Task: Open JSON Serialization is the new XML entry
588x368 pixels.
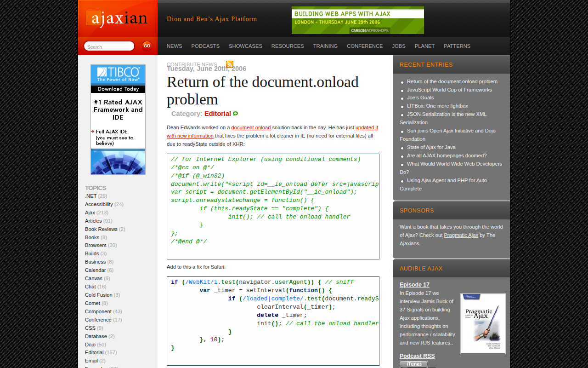Action: [443, 118]
